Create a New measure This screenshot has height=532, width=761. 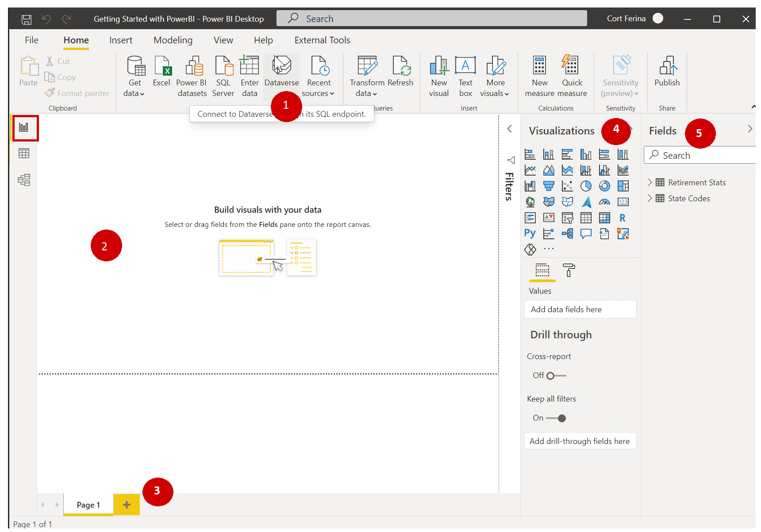point(539,76)
